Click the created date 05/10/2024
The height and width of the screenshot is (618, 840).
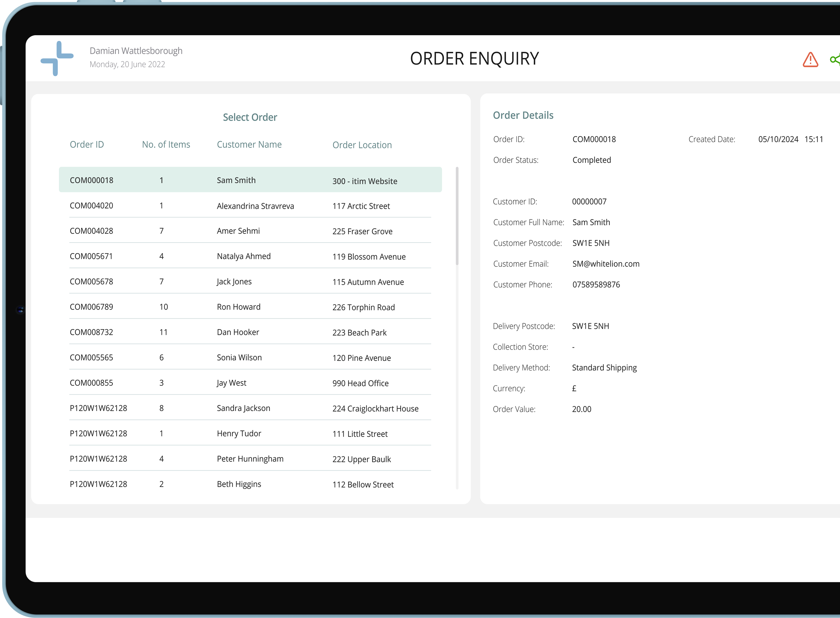coord(778,139)
